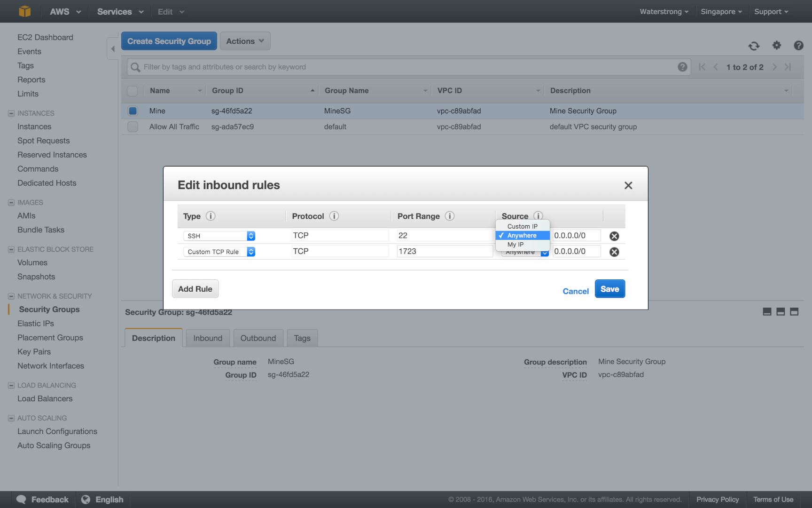Switch to the Inbound tab
The width and height of the screenshot is (812, 508).
coord(208,338)
